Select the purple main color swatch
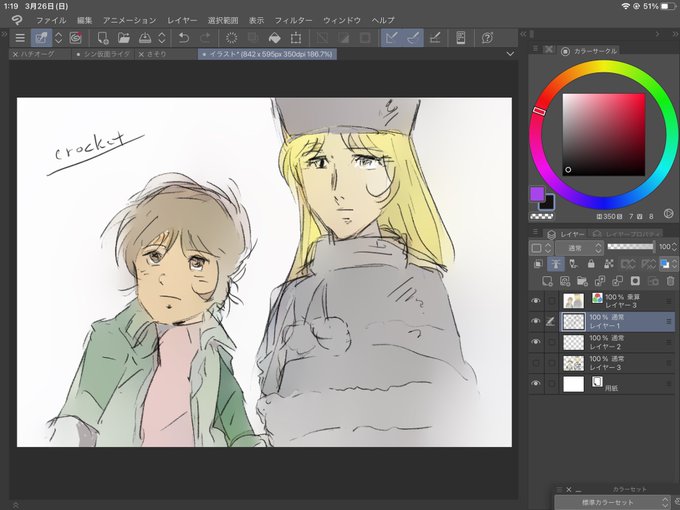This screenshot has height=510, width=680. (537, 193)
